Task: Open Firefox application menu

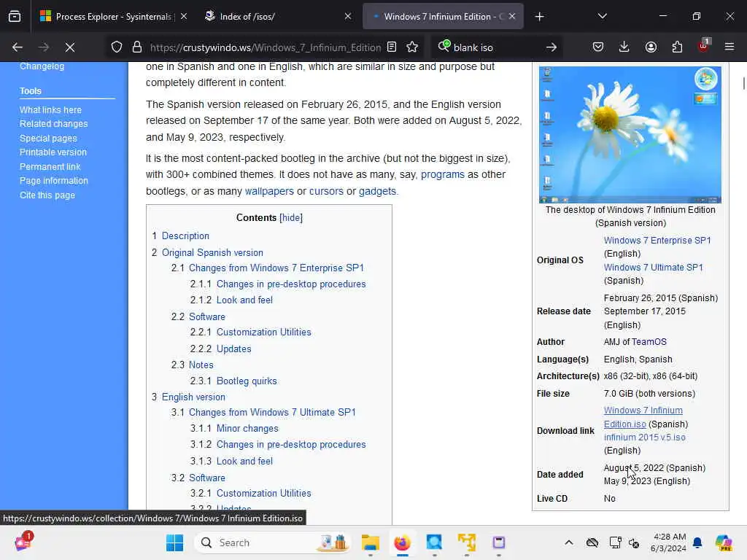Action: [729, 47]
